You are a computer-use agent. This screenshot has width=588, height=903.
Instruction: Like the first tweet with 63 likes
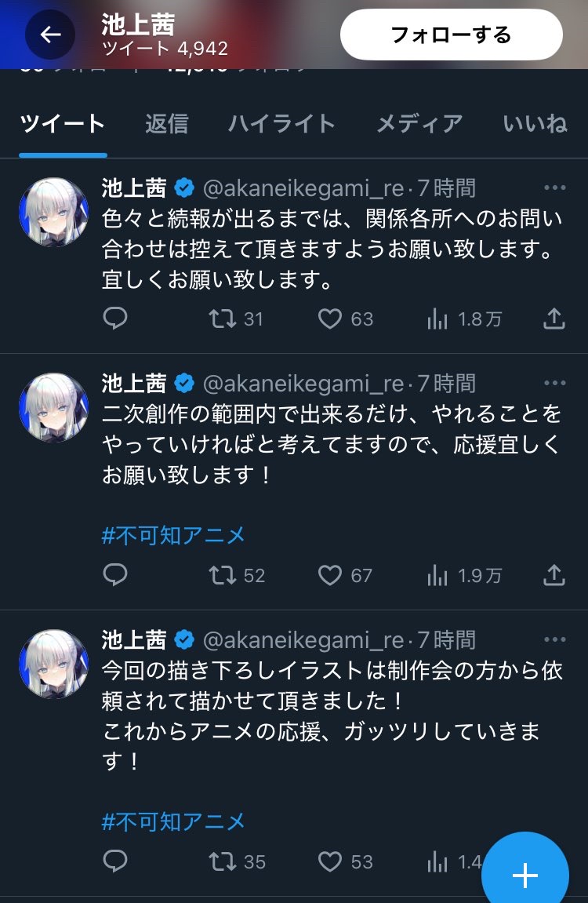[x=330, y=319]
